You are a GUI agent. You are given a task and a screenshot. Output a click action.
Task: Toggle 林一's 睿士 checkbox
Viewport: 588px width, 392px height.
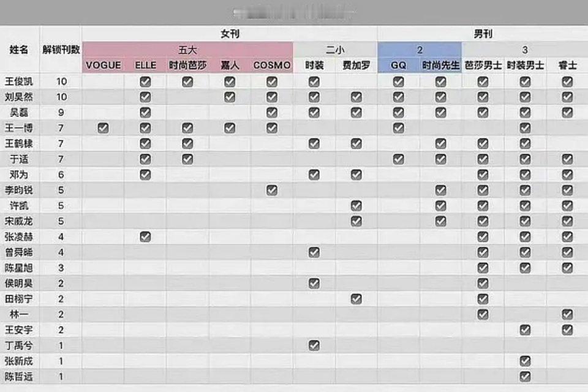(x=567, y=314)
